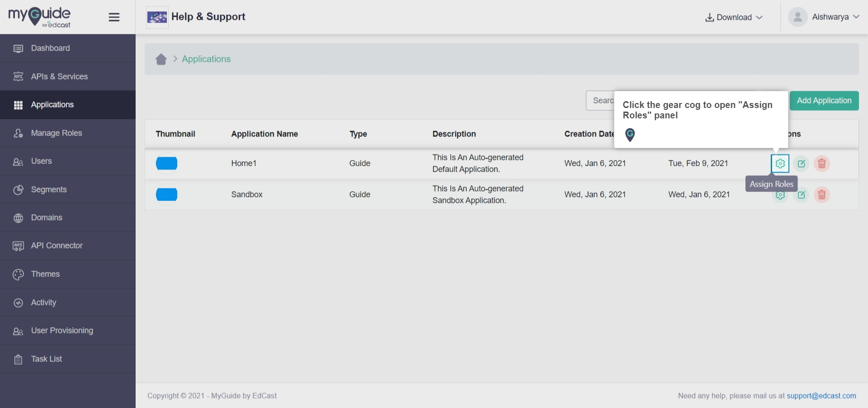Click the MyGuide by EdCast logo

(x=39, y=17)
